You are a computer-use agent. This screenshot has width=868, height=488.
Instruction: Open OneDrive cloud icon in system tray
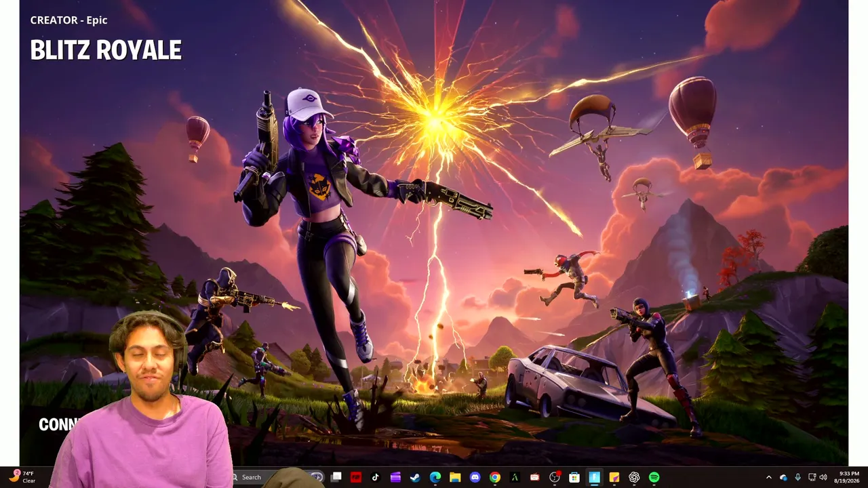tap(783, 477)
